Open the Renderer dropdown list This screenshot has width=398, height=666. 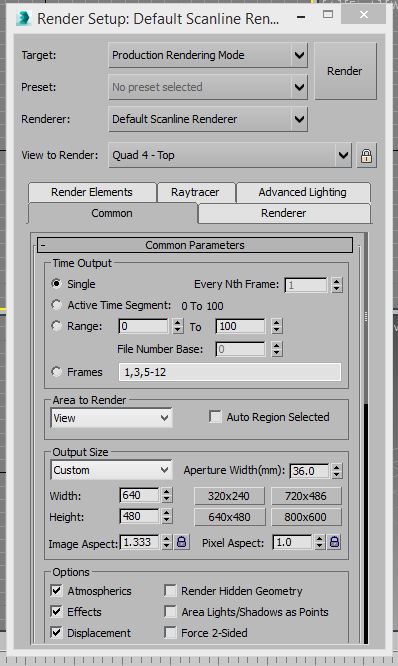[208, 119]
